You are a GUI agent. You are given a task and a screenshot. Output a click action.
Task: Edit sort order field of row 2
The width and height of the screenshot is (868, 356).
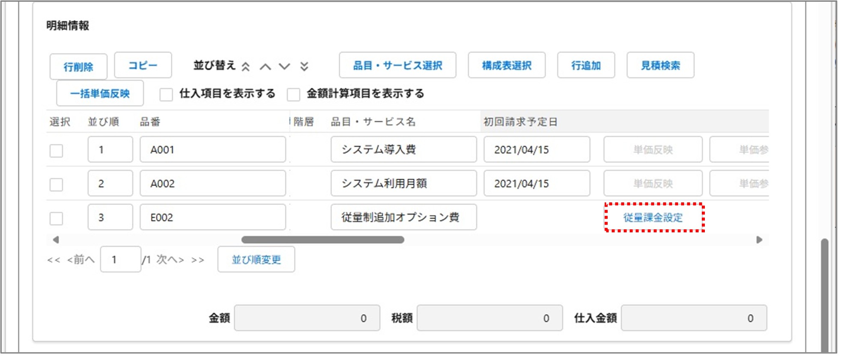pyautogui.click(x=110, y=183)
